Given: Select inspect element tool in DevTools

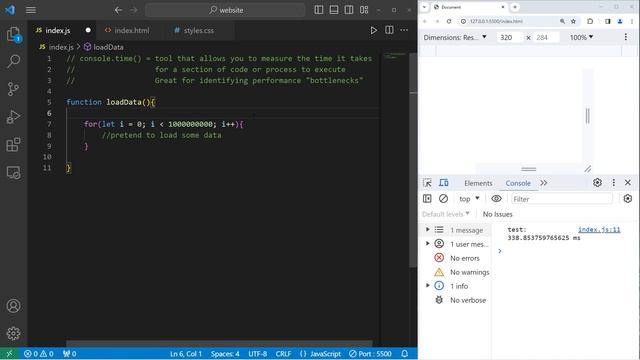Looking at the screenshot, I should [x=427, y=183].
